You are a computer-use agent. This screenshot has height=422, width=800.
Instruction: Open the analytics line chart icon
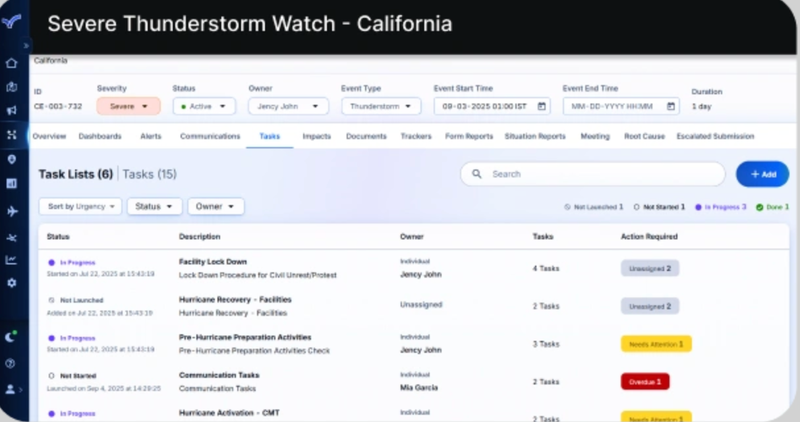click(x=11, y=260)
